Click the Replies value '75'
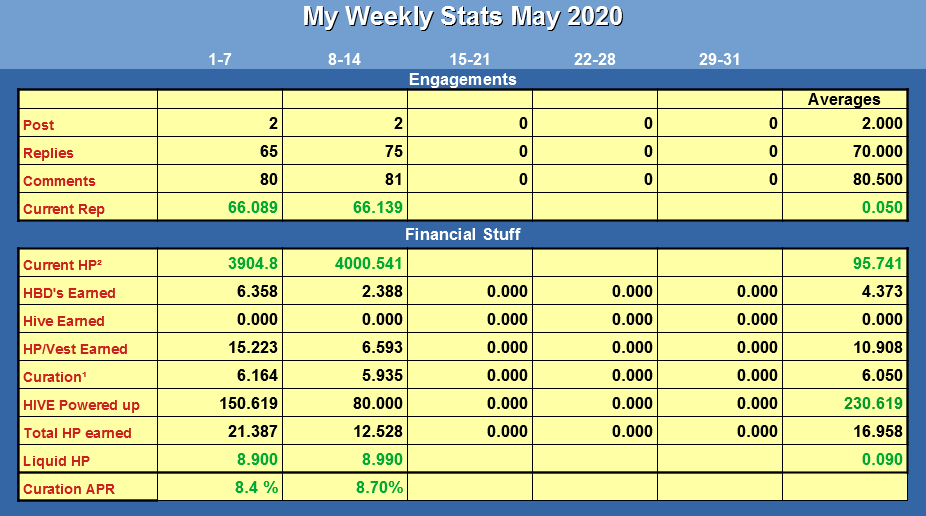 [394, 151]
